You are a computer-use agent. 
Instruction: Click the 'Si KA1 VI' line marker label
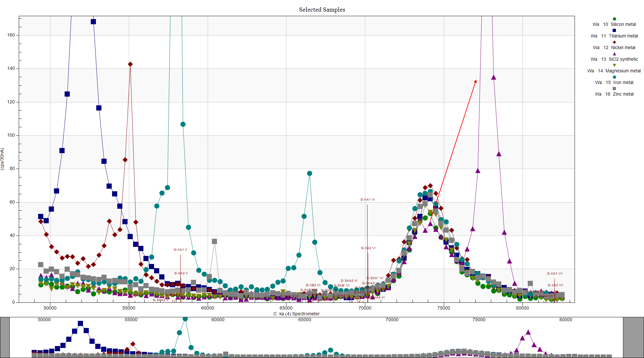[x=368, y=200]
